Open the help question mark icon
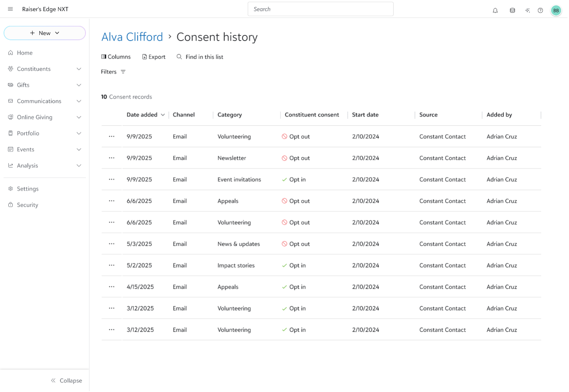The width and height of the screenshot is (569, 392). click(x=540, y=11)
